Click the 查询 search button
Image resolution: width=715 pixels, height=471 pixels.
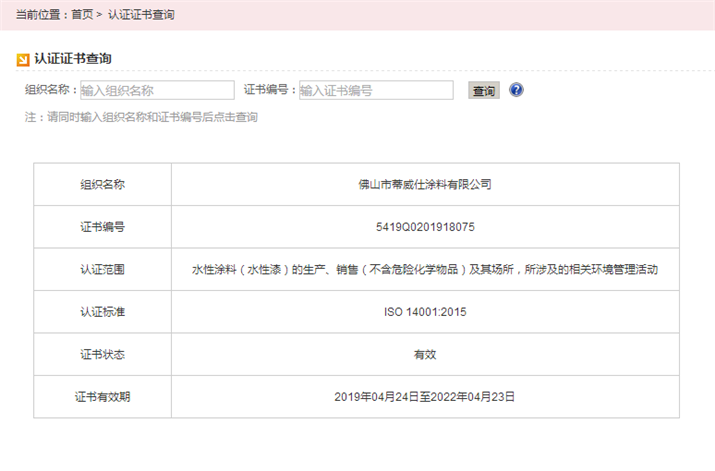[484, 90]
